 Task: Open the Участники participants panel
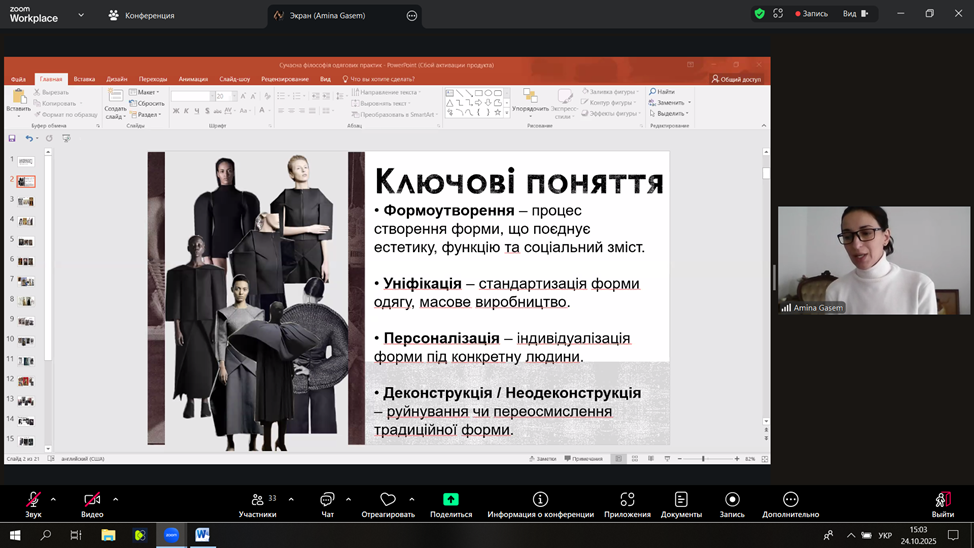pyautogui.click(x=258, y=501)
